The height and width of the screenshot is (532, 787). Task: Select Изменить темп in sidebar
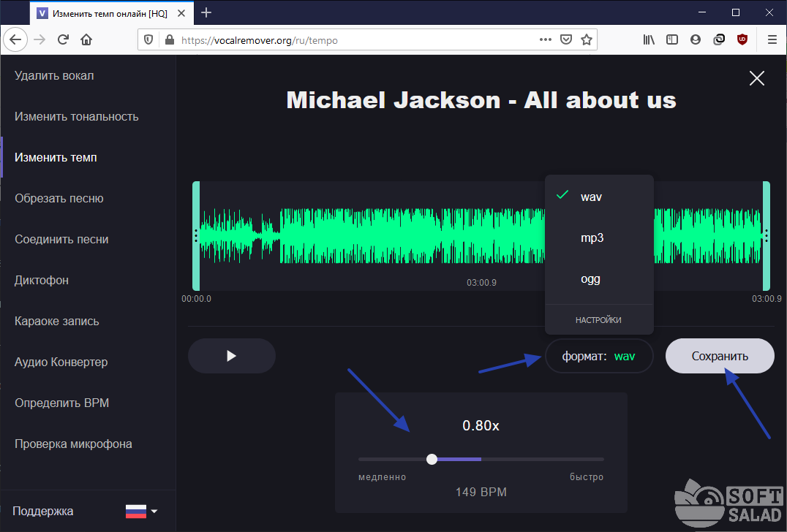click(x=56, y=157)
